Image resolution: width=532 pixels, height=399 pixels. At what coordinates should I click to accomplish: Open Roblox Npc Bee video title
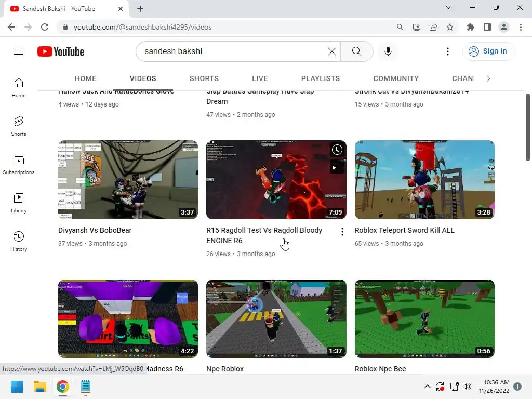tap(380, 369)
